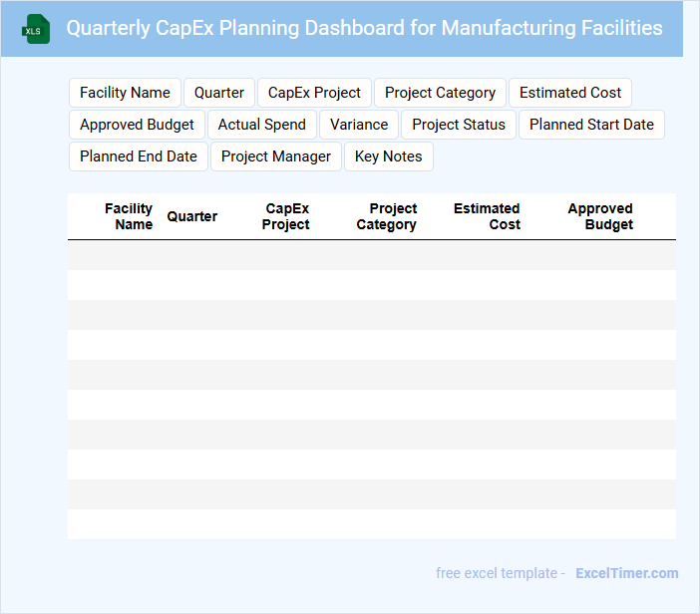Click the Planned End Date tag

tap(139, 156)
